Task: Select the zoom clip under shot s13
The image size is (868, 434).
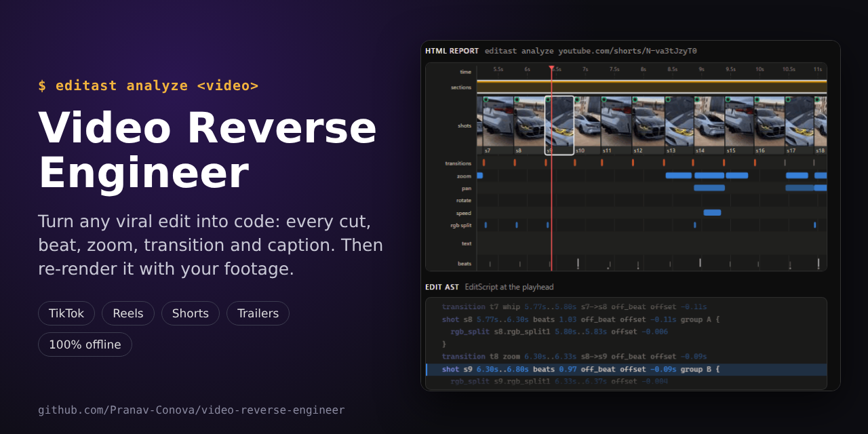Action: pos(679,176)
